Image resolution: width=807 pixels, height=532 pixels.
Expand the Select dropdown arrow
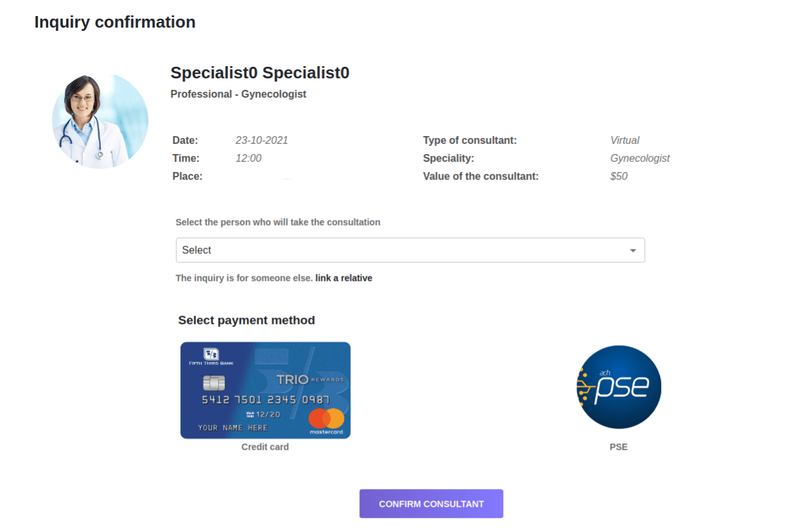pos(633,250)
